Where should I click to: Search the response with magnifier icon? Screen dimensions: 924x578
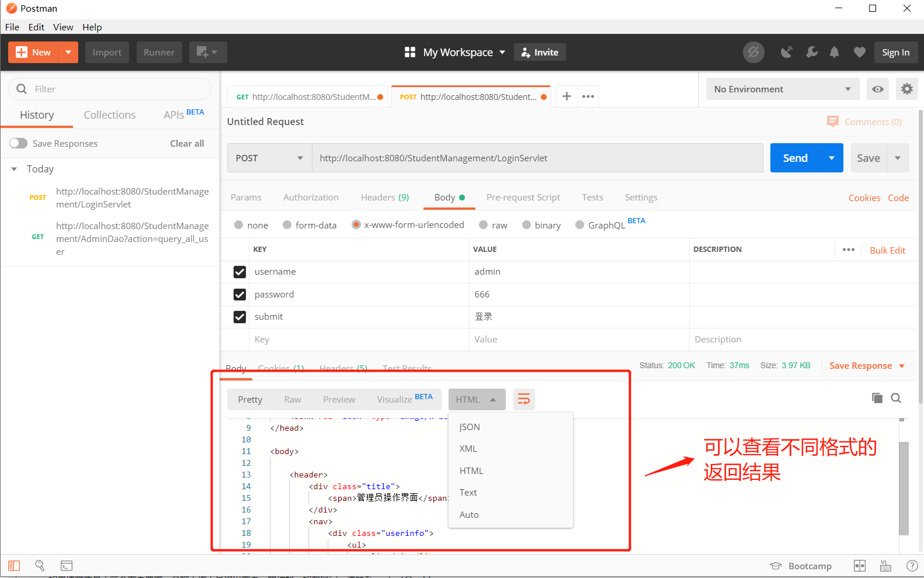click(896, 398)
